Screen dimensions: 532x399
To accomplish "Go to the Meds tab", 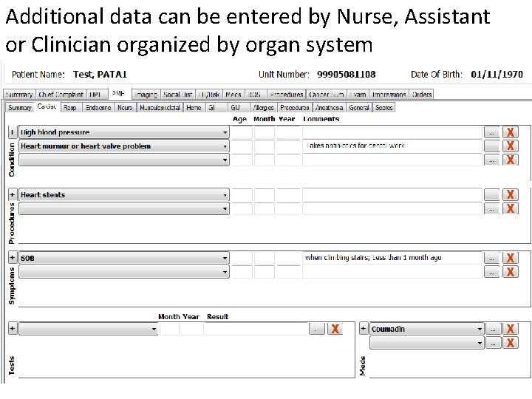I will pyautogui.click(x=233, y=95).
